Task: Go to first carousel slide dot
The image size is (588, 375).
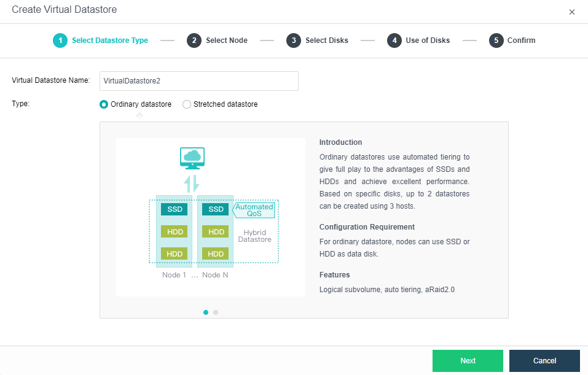Action: (206, 312)
